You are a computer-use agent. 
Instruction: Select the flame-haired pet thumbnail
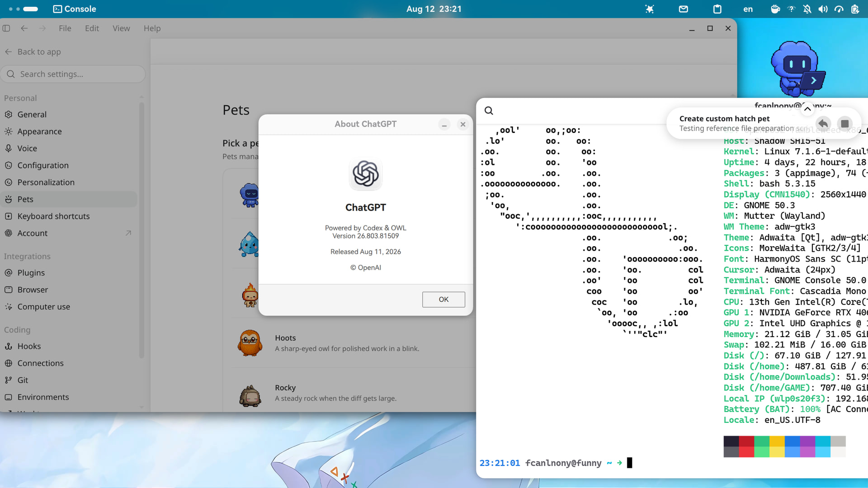tap(250, 295)
